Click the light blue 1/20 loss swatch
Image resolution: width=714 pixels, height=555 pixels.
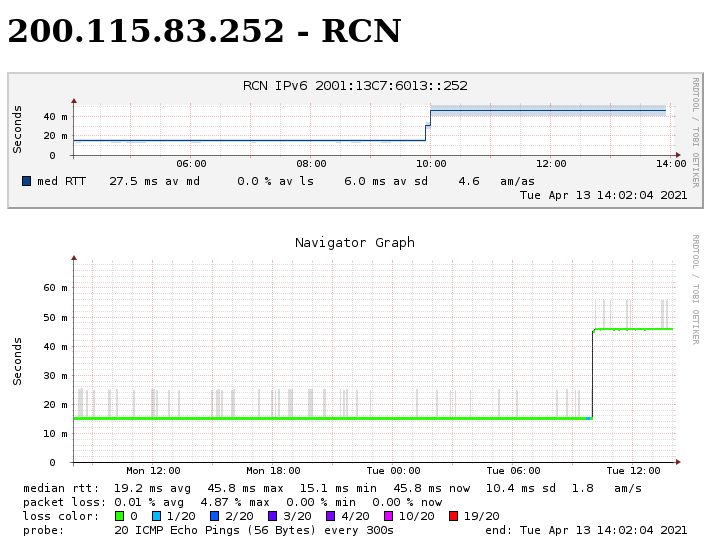click(156, 516)
